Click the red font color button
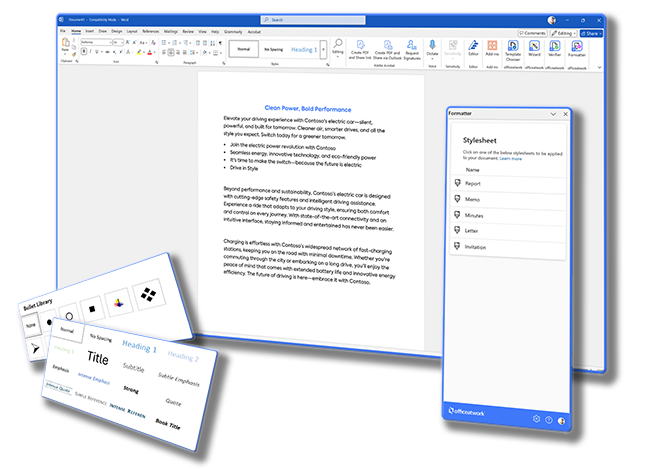This screenshot has width=650, height=471. pos(150,52)
